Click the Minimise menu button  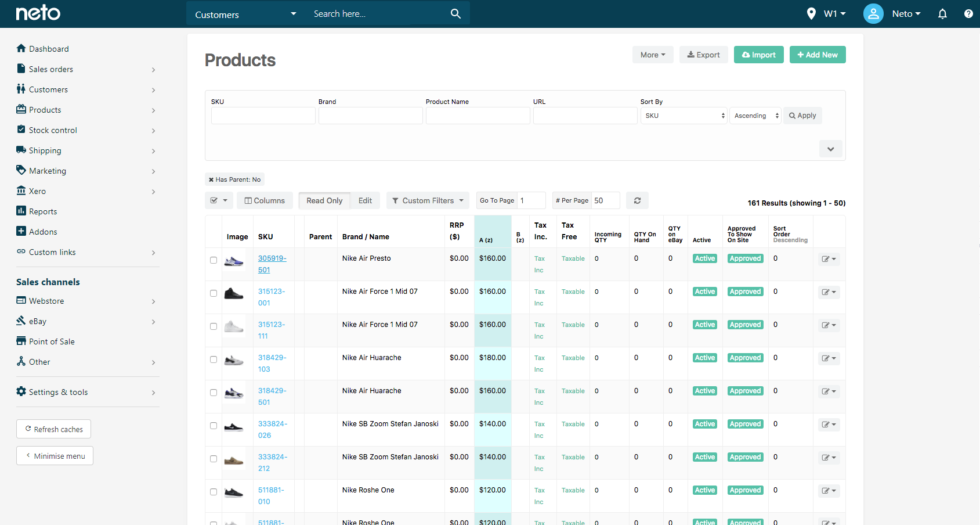point(55,456)
